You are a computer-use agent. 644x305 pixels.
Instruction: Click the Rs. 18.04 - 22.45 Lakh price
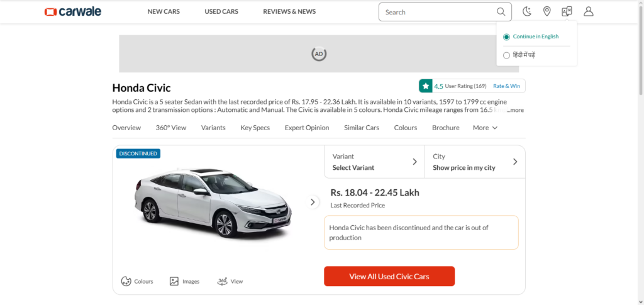tap(375, 192)
